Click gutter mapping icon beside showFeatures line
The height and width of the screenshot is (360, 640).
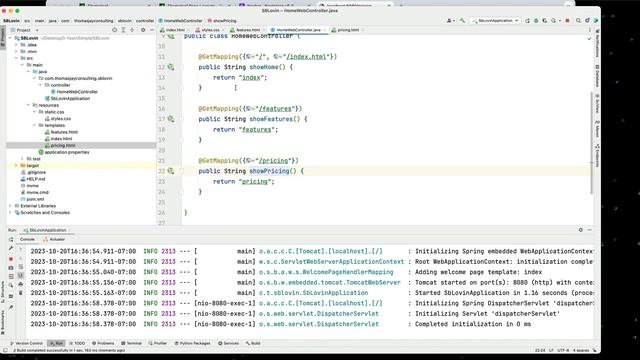[x=171, y=119]
